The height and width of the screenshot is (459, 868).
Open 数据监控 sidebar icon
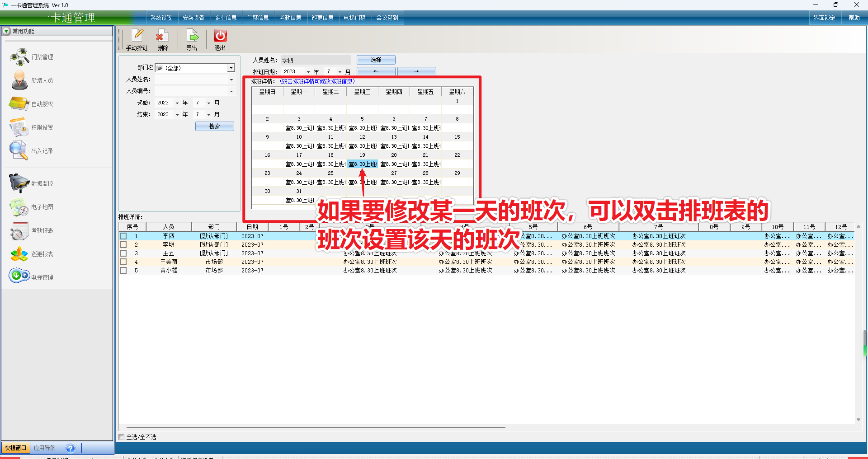tap(20, 183)
